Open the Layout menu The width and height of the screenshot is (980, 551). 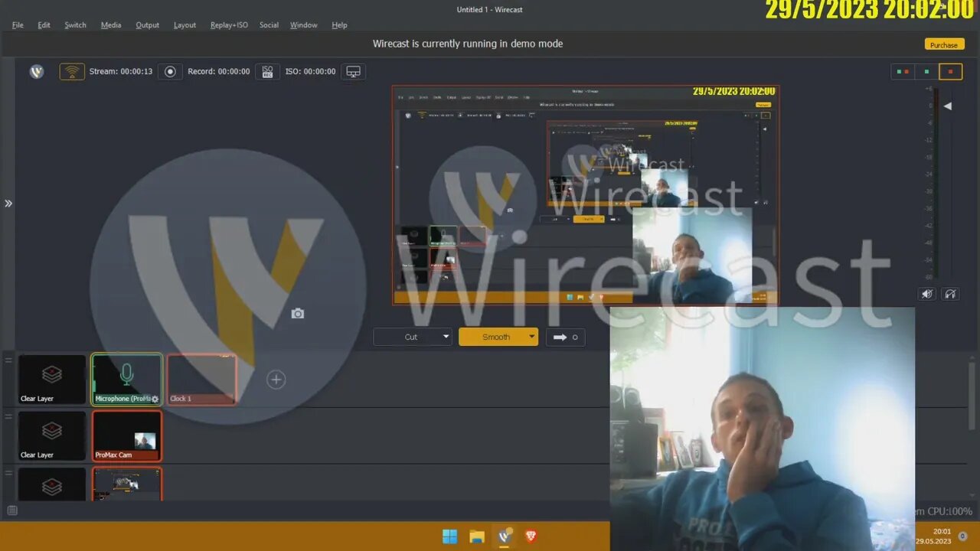185,24
